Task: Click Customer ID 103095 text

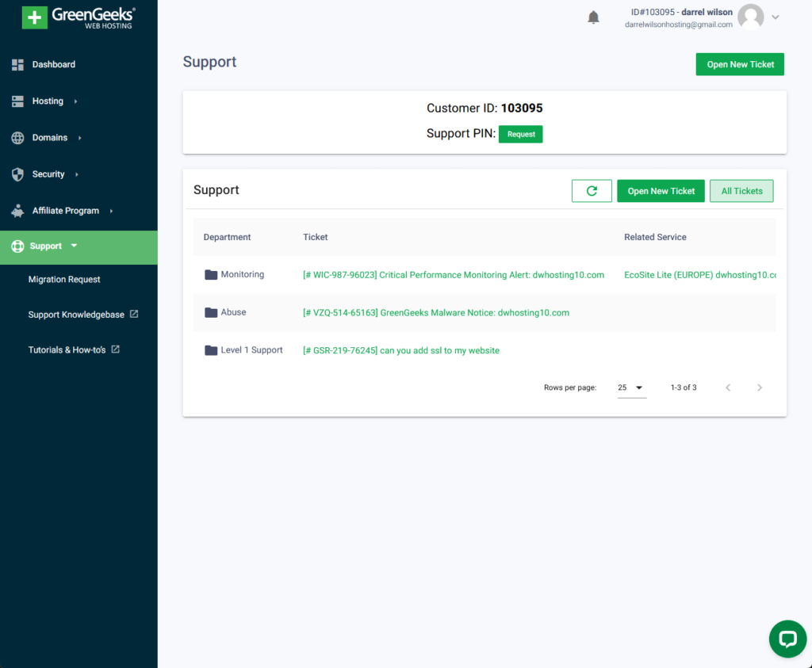Action: click(485, 108)
